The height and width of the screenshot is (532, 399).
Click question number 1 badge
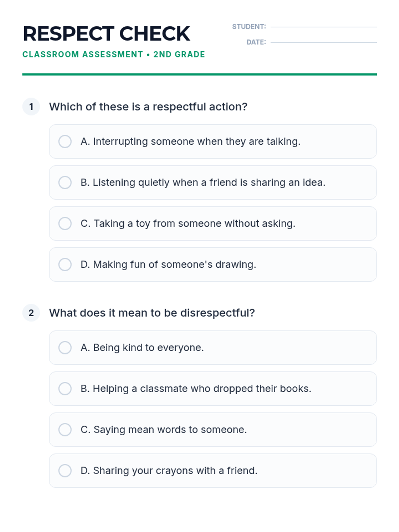[x=31, y=107]
